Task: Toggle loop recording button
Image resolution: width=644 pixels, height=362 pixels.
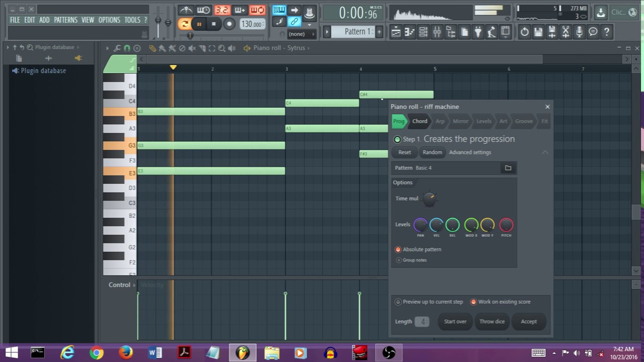Action: [x=258, y=10]
